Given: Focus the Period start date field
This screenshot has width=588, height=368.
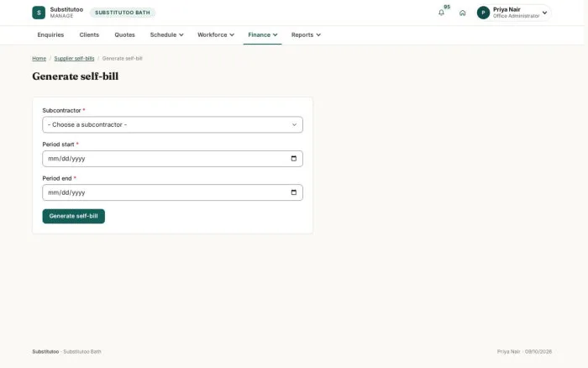Looking at the screenshot, I should pyautogui.click(x=172, y=159).
